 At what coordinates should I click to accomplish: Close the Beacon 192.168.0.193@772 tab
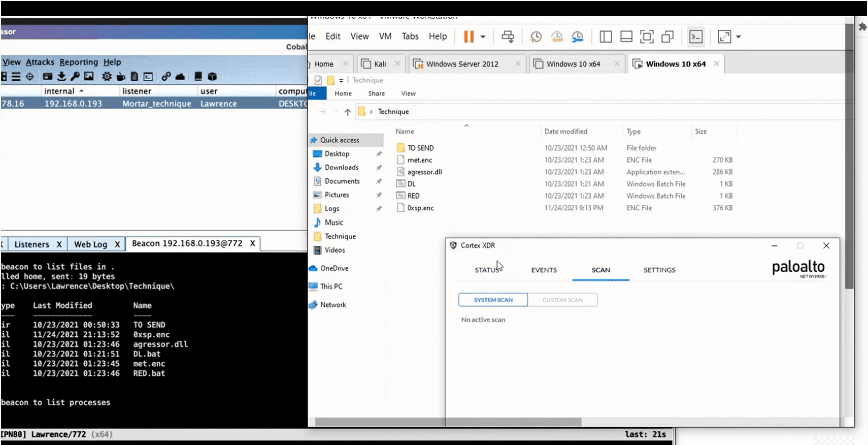(x=252, y=243)
